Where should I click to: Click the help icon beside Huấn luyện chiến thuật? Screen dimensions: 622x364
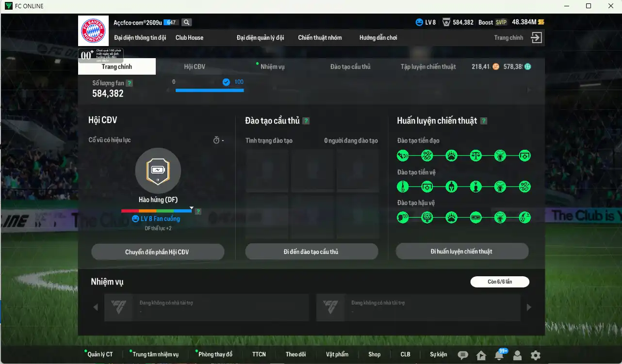484,121
